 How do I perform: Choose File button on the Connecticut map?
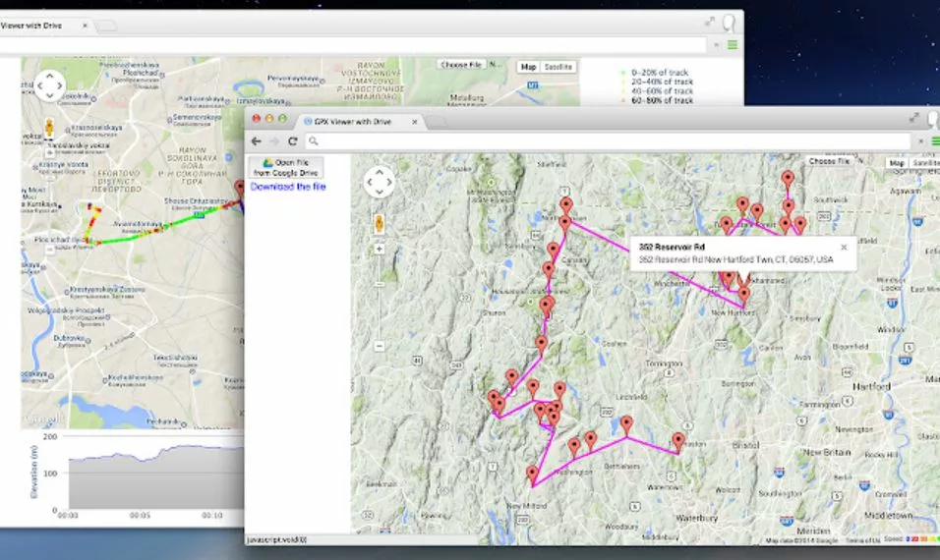(x=829, y=161)
